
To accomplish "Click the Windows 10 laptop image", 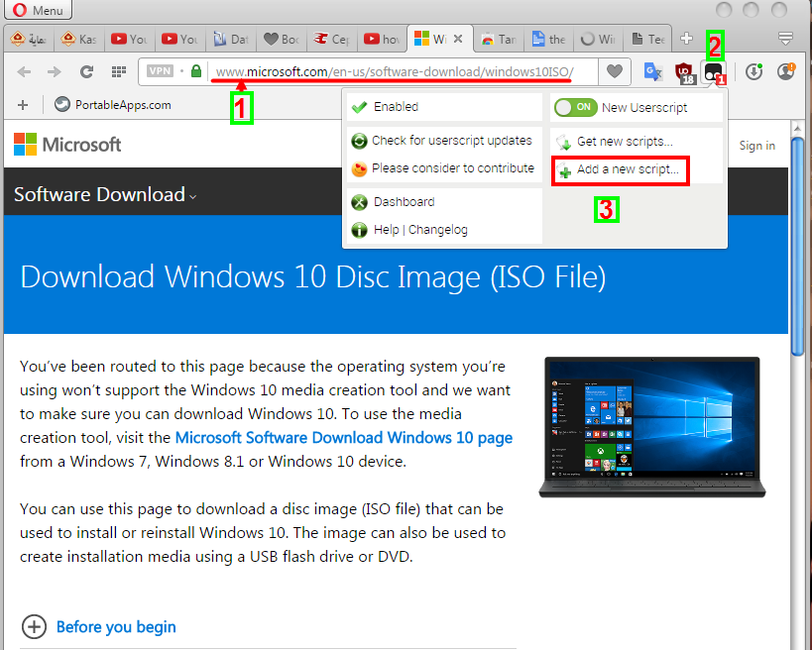I will 652,427.
